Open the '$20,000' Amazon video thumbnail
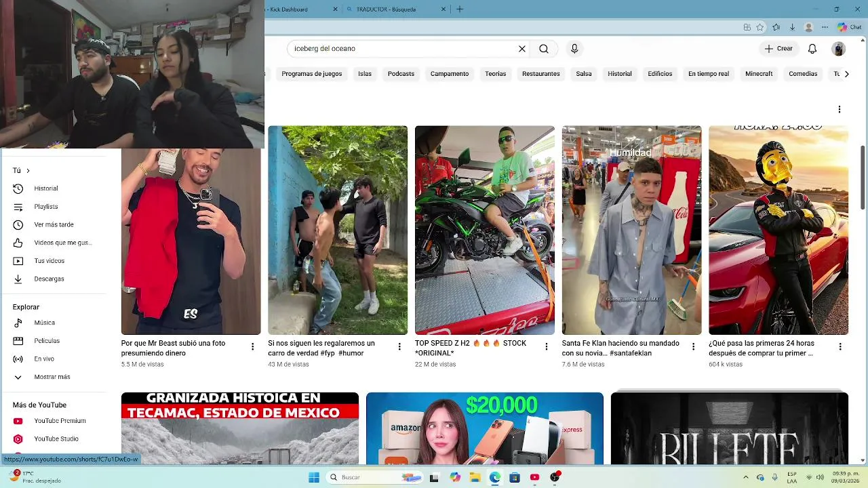Viewport: 868px width, 488px height. click(485, 428)
